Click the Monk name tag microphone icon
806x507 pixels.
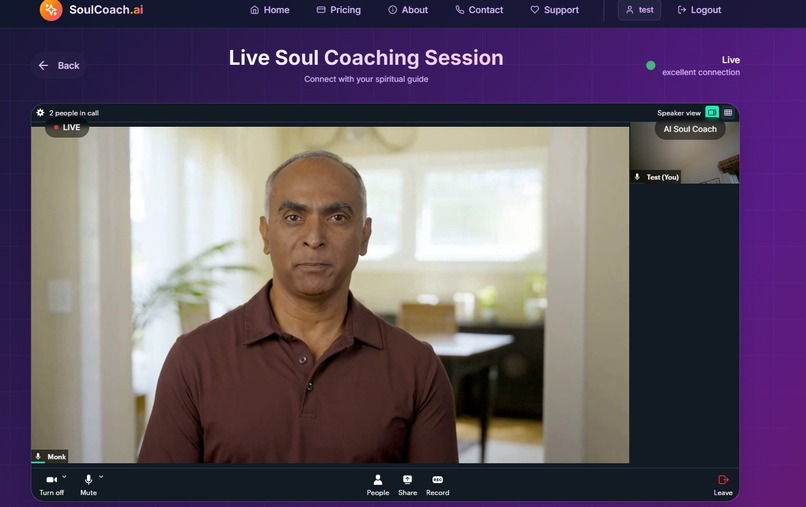pos(38,456)
